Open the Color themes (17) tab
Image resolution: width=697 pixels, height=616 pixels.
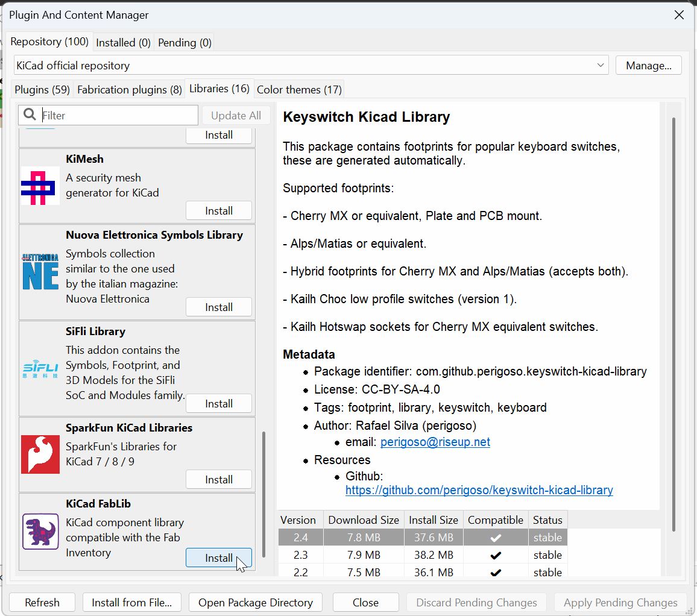(299, 89)
